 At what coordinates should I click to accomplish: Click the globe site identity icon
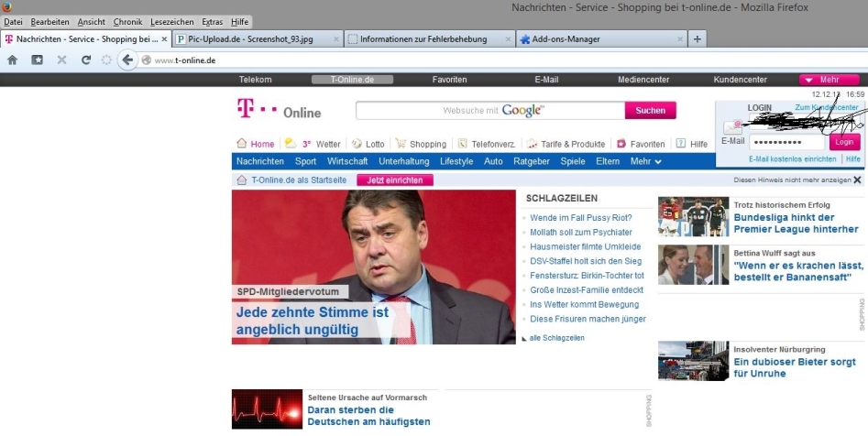click(146, 60)
